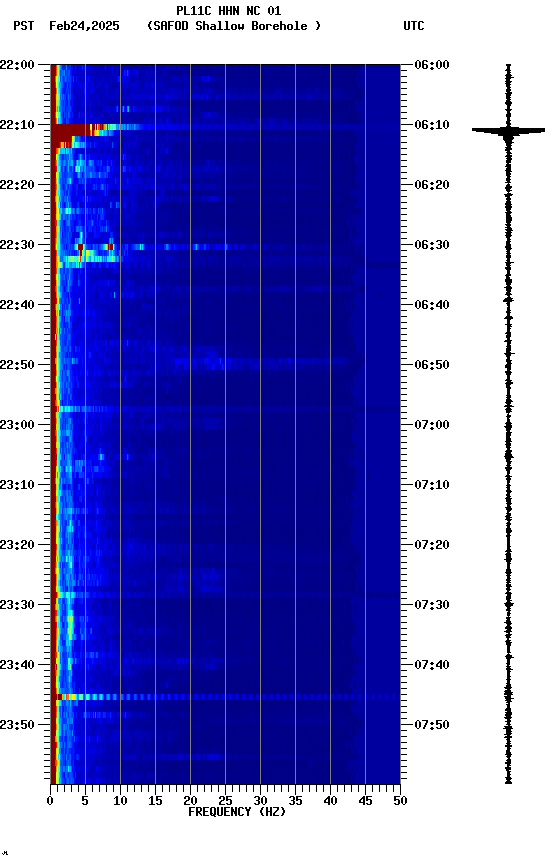Click the 07:00 UTC time label
This screenshot has width=552, height=864.
[x=432, y=425]
